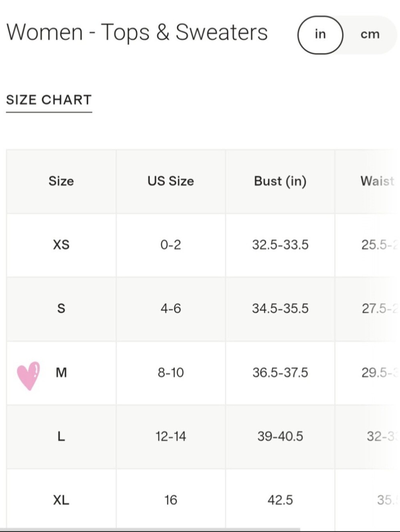Click the Waist column header
Screen dimensions: 400x532
click(377, 181)
